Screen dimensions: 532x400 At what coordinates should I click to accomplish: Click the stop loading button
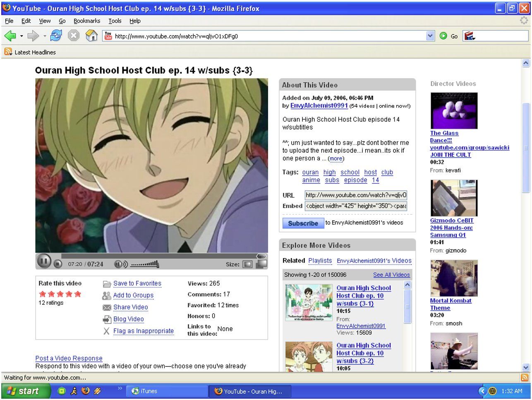click(x=74, y=36)
